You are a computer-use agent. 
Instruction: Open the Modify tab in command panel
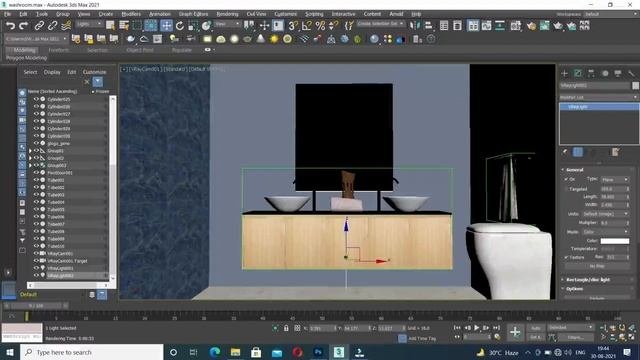(x=578, y=73)
